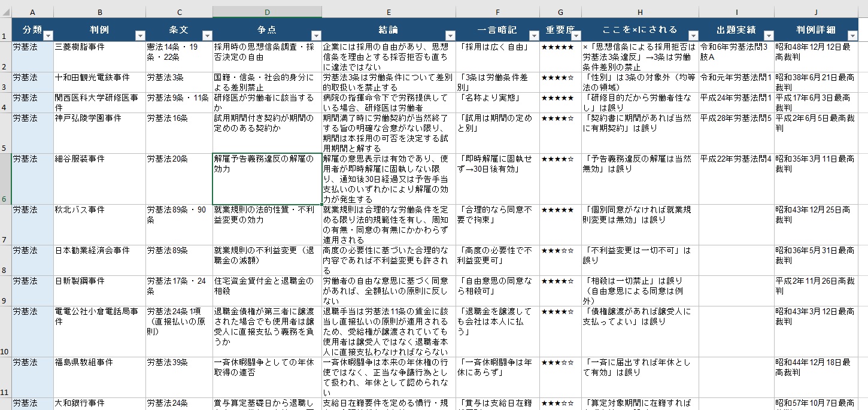Click the select-all corner of the sheet
This screenshot has width=868, height=410.
tap(5, 12)
